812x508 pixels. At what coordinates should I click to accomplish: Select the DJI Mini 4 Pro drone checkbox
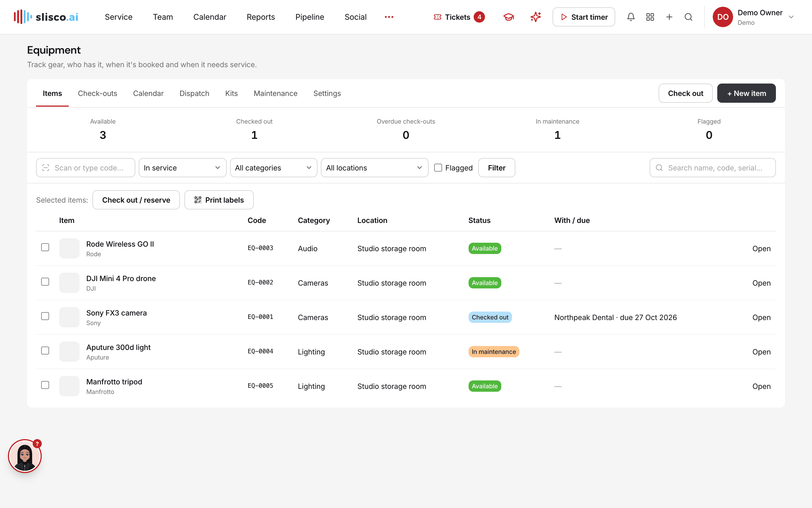click(x=45, y=282)
